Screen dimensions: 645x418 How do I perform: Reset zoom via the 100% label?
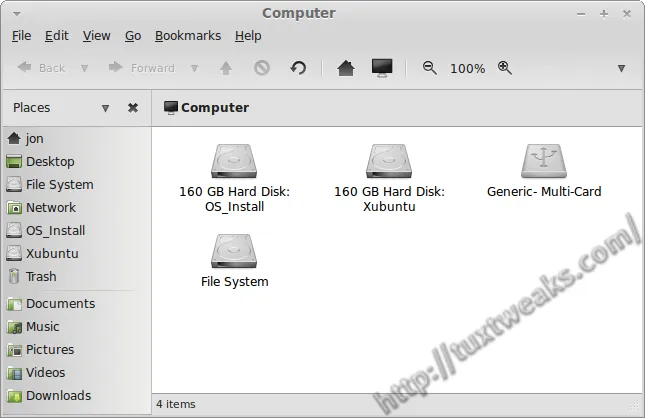(468, 68)
